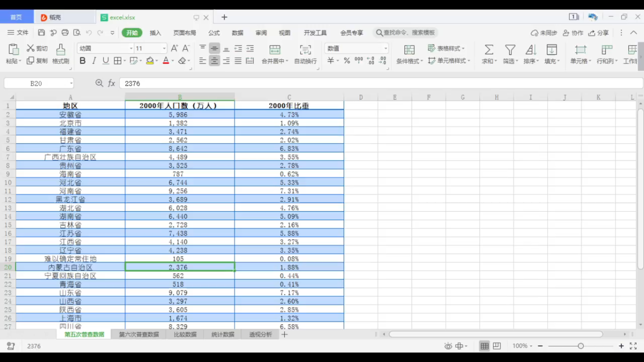Toggle automatic text wrap
Viewport: 644px width, 362px height.
(x=305, y=54)
